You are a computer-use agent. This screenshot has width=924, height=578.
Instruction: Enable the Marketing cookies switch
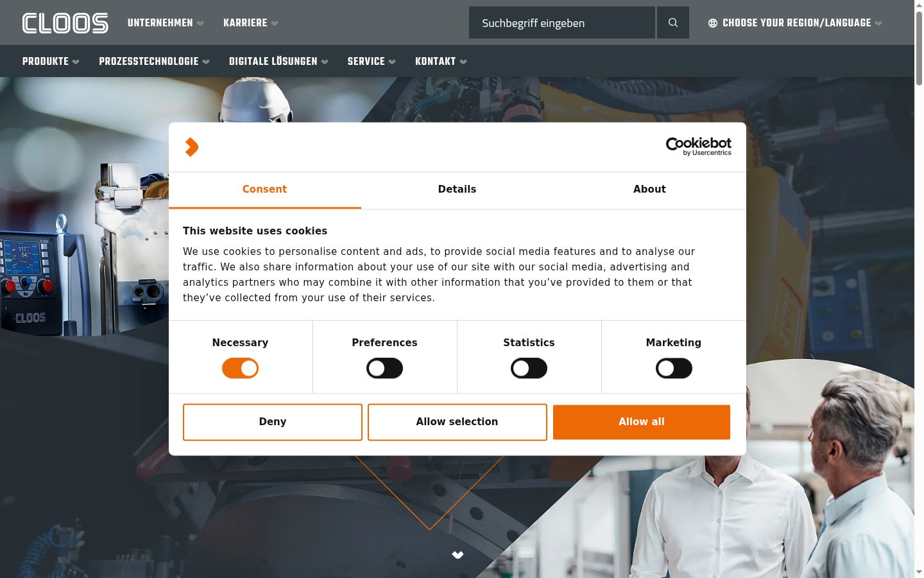click(674, 369)
